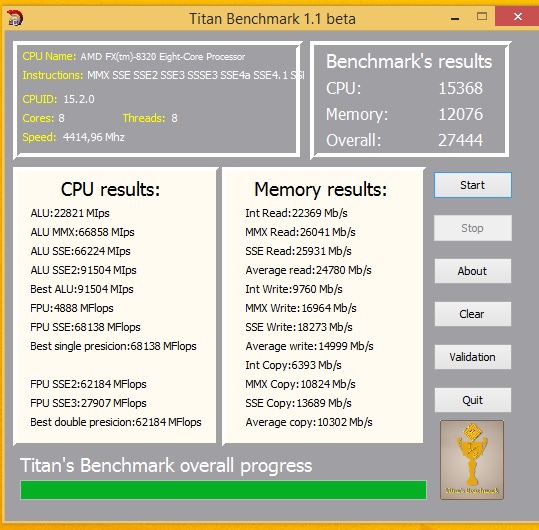Image resolution: width=539 pixels, height=530 pixels.
Task: Select SSE Read:25931 Mb/s line
Action: (x=298, y=251)
